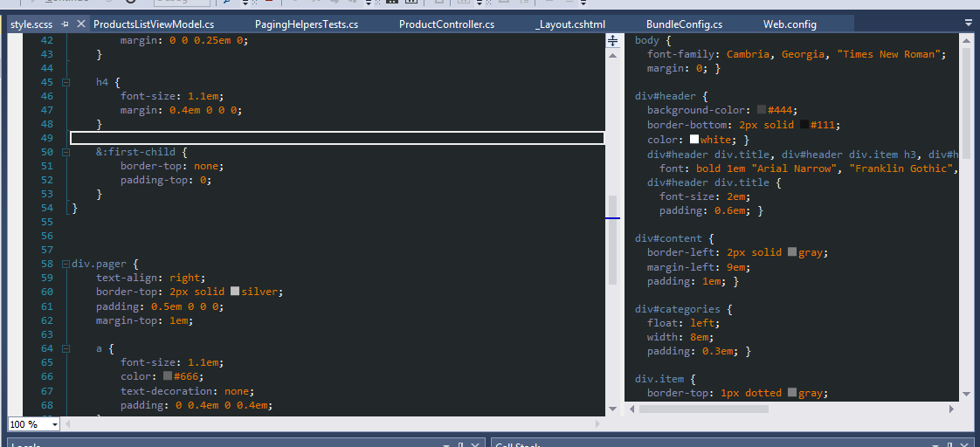
Task: Click the 'div.item {' selector line
Action: pos(665,379)
